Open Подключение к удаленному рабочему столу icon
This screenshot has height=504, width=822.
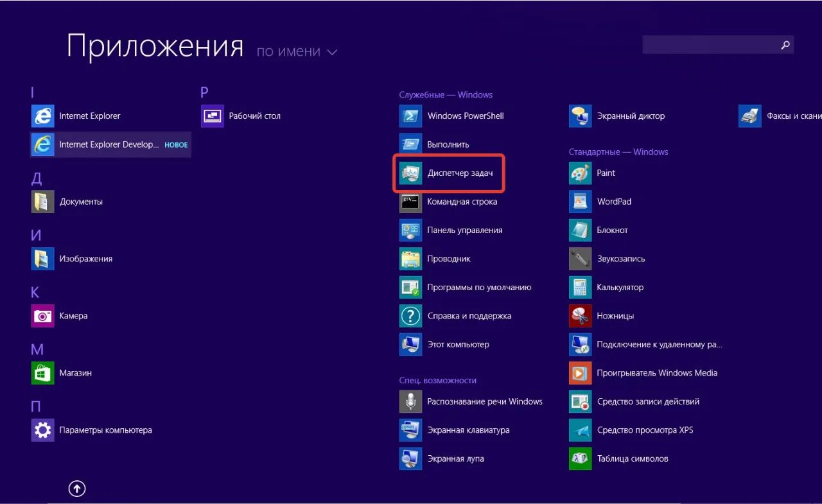[x=581, y=345]
